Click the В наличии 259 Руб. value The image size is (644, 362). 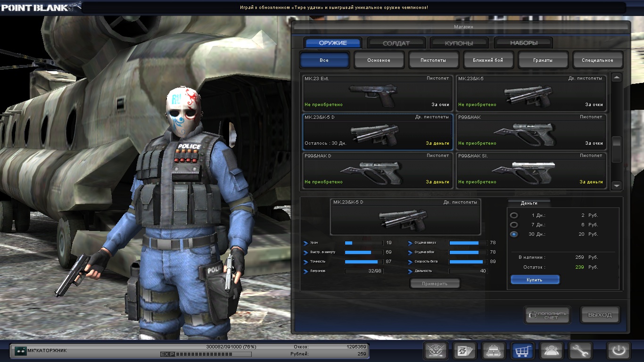pyautogui.click(x=586, y=257)
